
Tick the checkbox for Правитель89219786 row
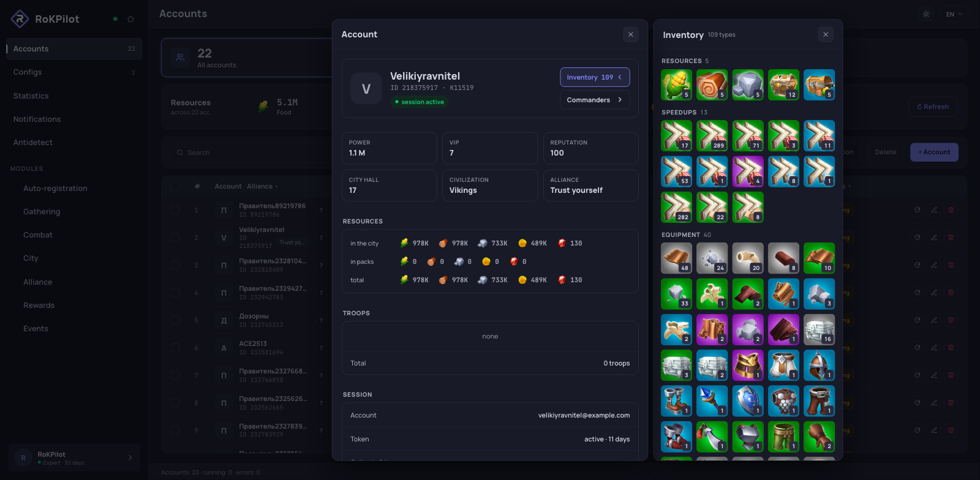tap(176, 210)
